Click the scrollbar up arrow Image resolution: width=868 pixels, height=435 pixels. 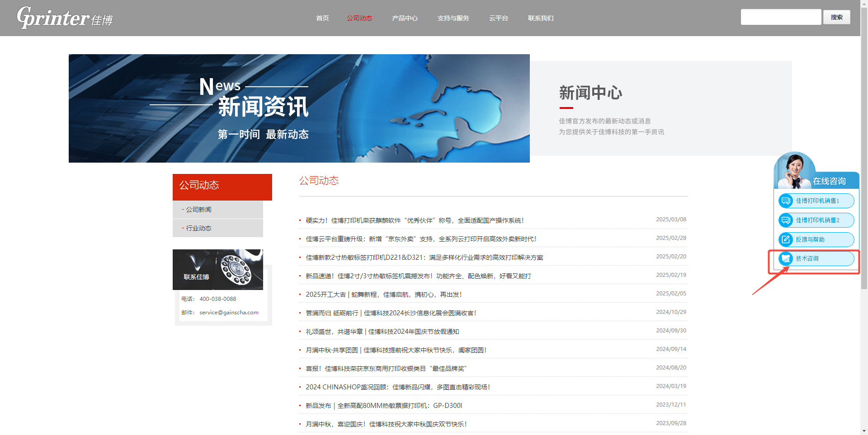(864, 4)
